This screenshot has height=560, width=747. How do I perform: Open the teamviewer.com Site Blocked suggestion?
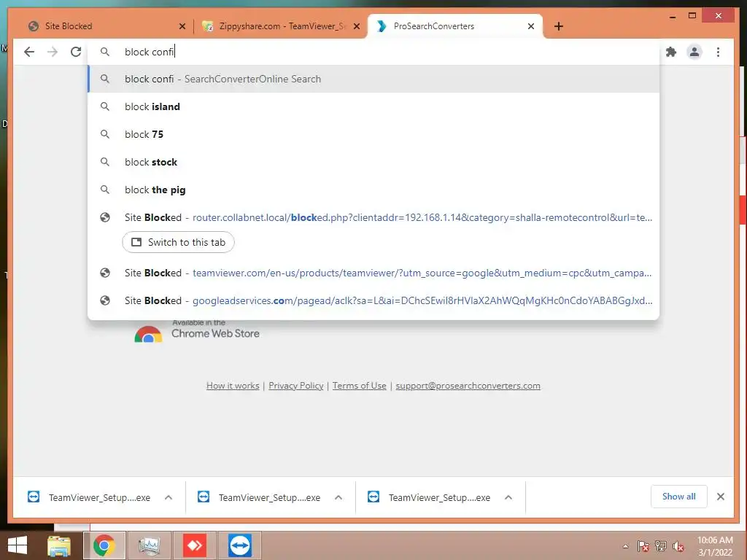click(x=373, y=273)
